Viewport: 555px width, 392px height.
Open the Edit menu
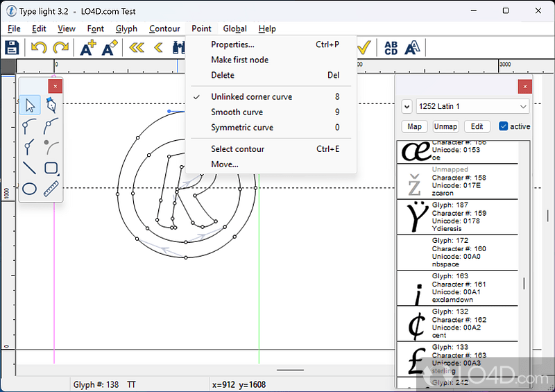tap(39, 28)
